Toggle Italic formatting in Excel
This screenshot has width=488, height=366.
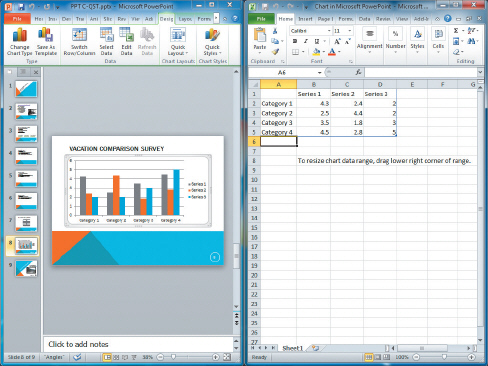pos(306,41)
